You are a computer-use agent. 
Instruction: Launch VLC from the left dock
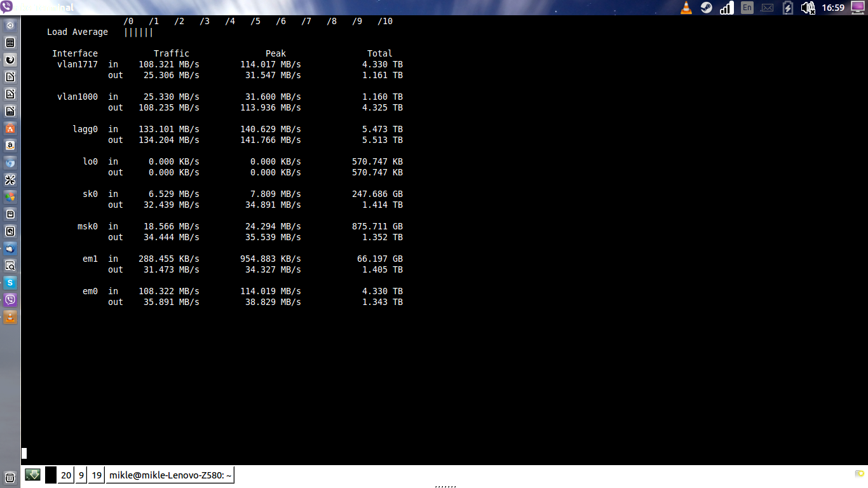[10, 317]
